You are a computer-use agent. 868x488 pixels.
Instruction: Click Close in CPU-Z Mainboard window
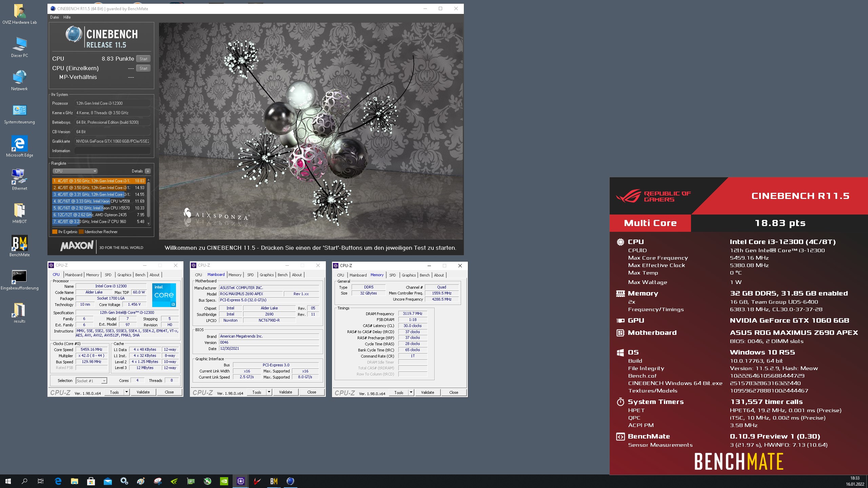(312, 392)
